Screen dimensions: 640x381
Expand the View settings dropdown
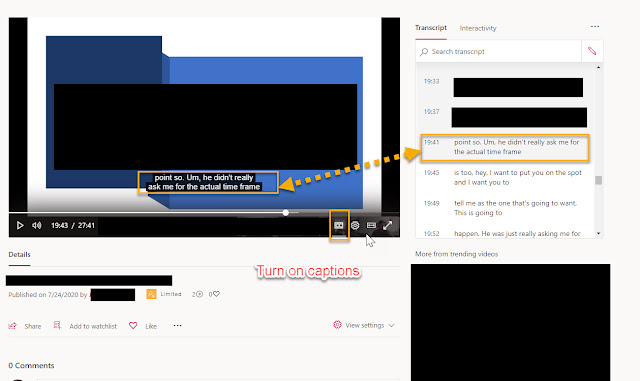click(x=364, y=325)
